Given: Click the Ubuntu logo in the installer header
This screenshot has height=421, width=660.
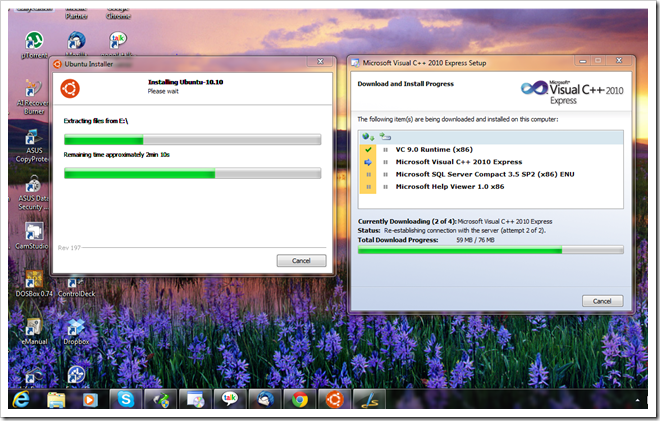Looking at the screenshot, I should point(70,89).
